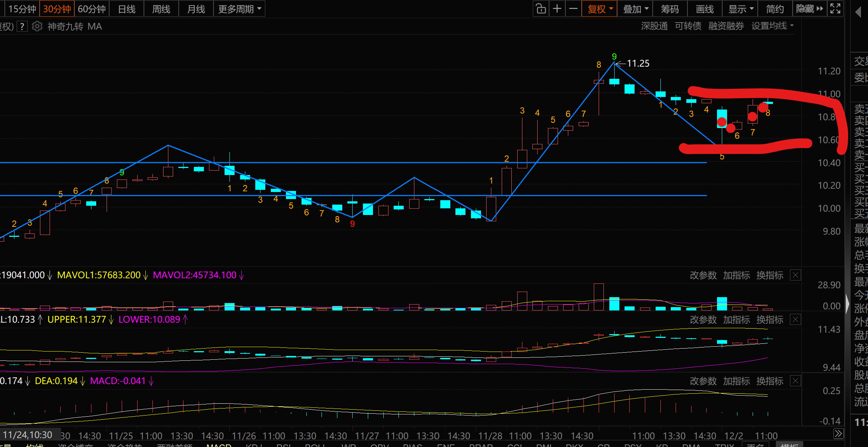Viewport: 868px width, 447px height.
Task: Toggle 筹码 chip distribution view
Action: pyautogui.click(x=670, y=9)
